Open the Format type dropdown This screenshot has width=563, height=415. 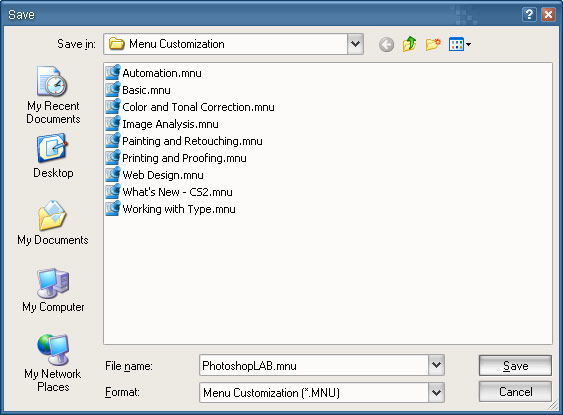[436, 392]
